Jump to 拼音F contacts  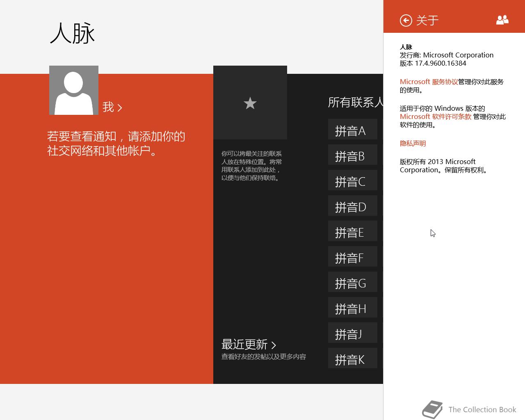pos(353,256)
